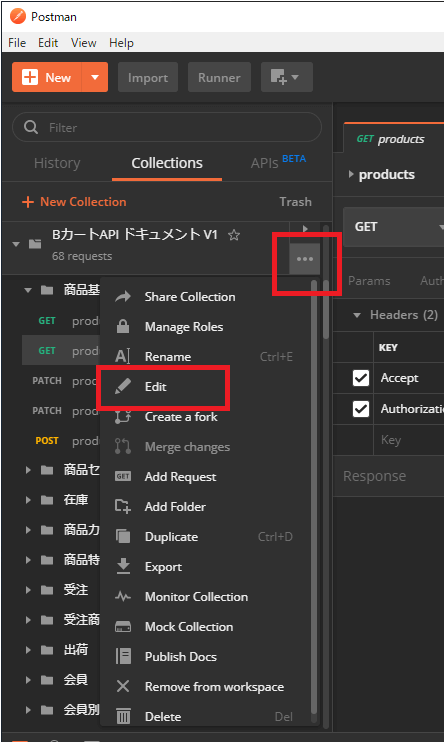
Task: Click the search magnifier in Filter box
Action: point(31,127)
